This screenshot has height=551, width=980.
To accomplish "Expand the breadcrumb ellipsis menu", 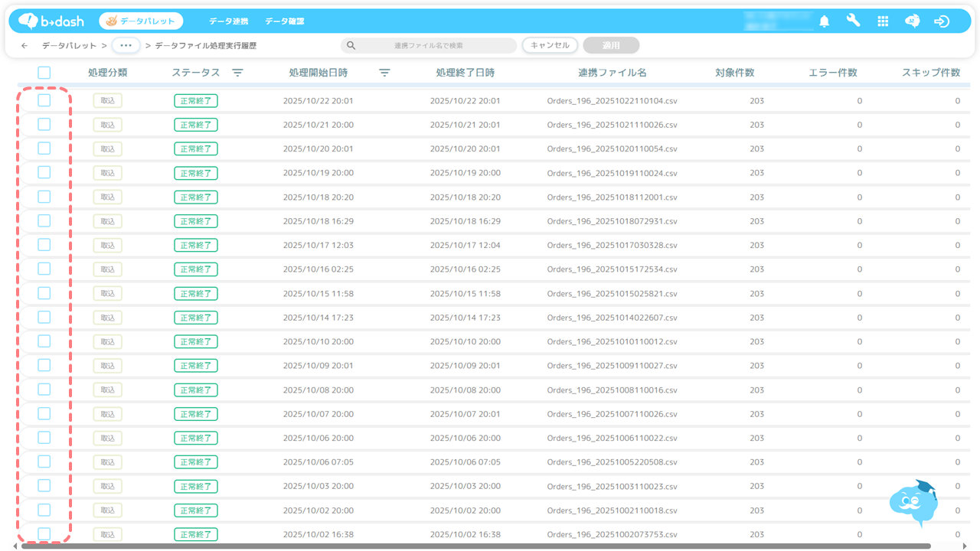I will [x=126, y=46].
